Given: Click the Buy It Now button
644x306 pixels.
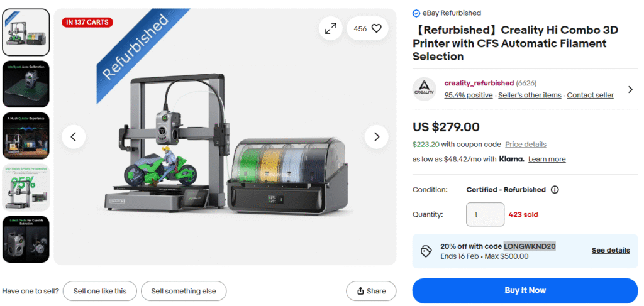Looking at the screenshot, I should (525, 290).
